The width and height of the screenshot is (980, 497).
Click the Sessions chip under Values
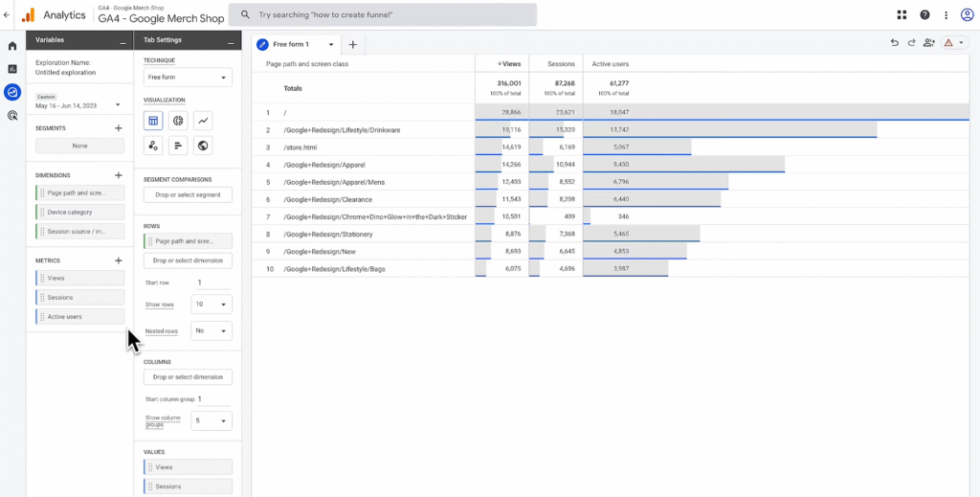pos(188,486)
